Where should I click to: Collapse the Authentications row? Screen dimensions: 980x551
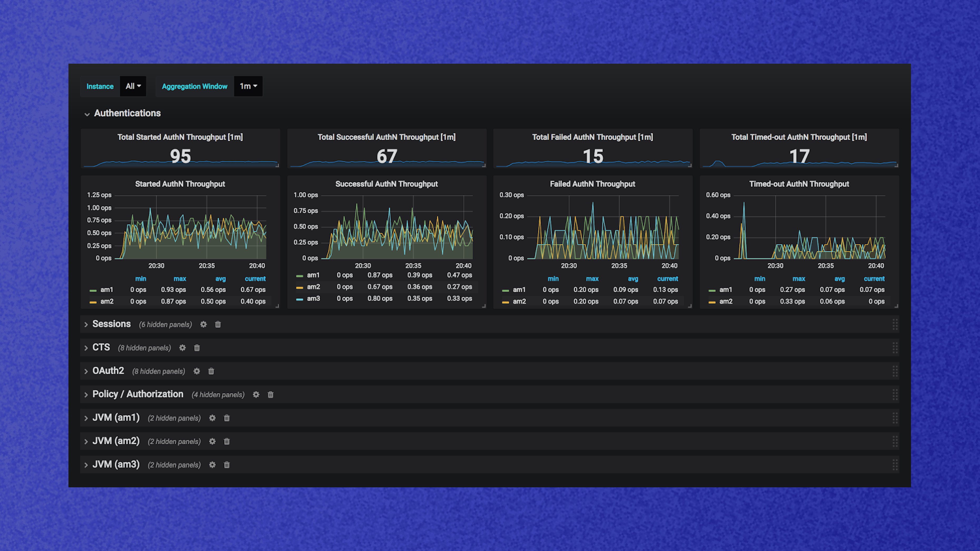point(127,113)
